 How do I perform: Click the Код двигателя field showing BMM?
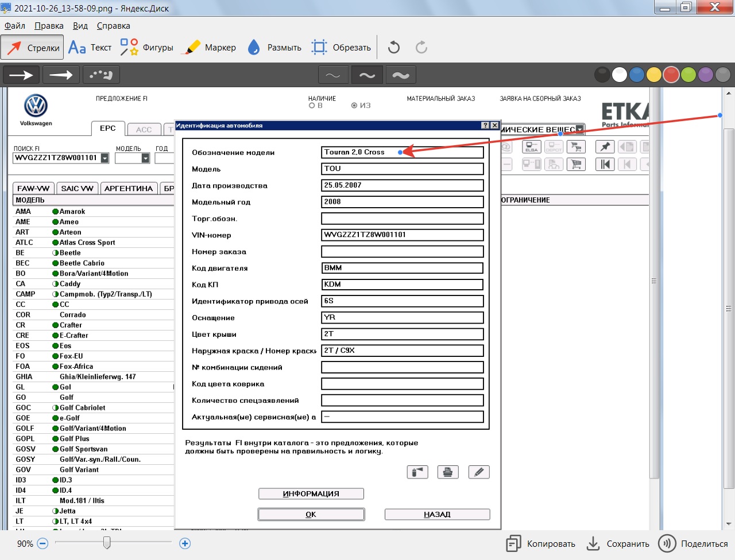coord(402,268)
